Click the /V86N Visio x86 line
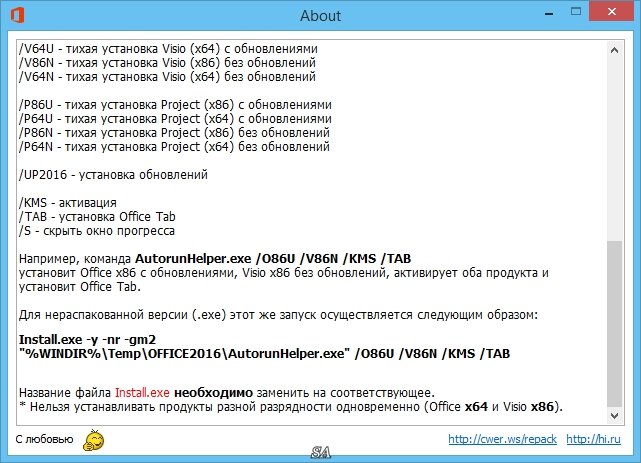 tap(167, 63)
